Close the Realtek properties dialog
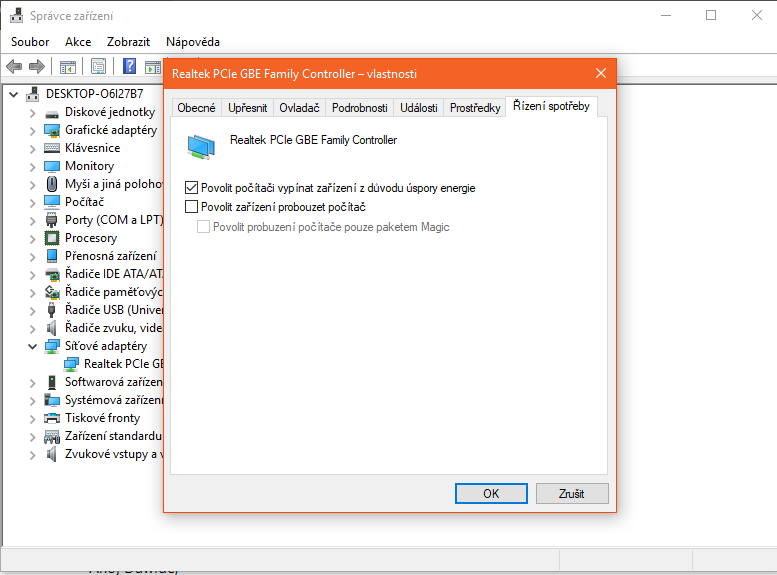 (601, 73)
